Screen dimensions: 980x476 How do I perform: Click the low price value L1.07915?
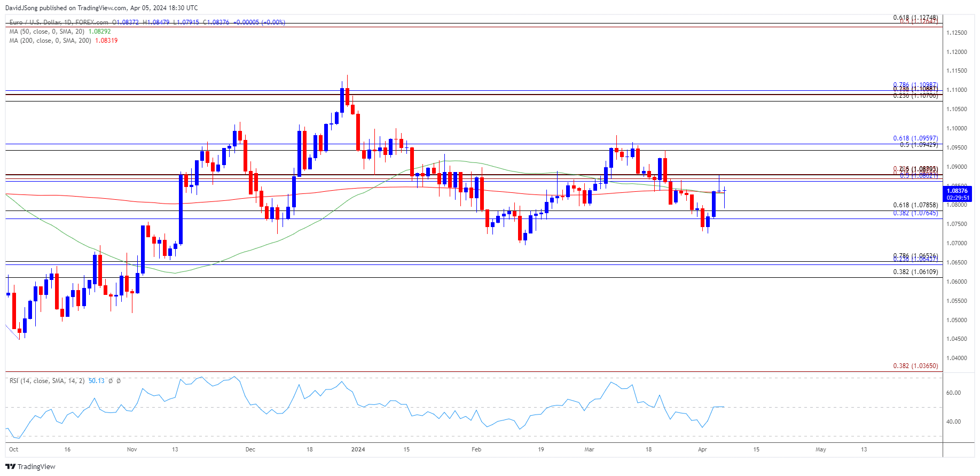pos(186,22)
